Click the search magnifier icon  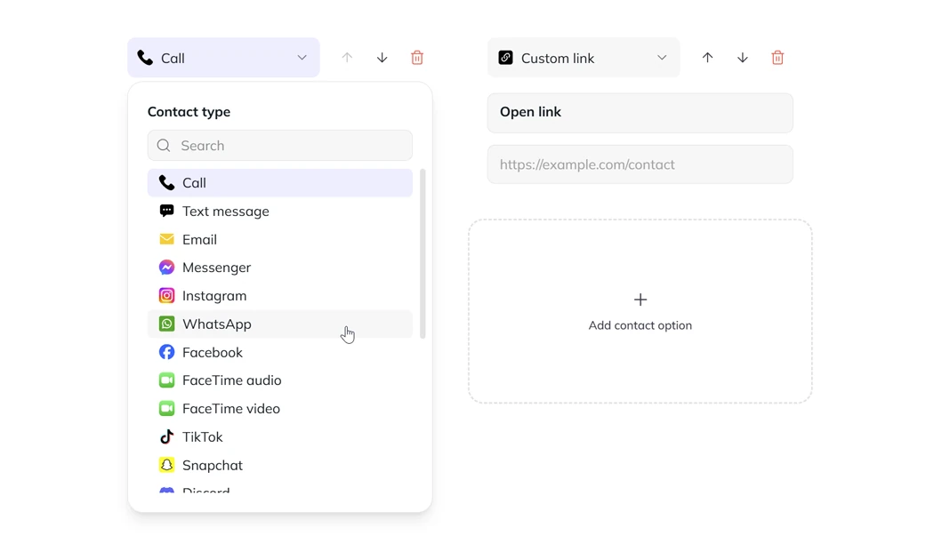tap(164, 145)
